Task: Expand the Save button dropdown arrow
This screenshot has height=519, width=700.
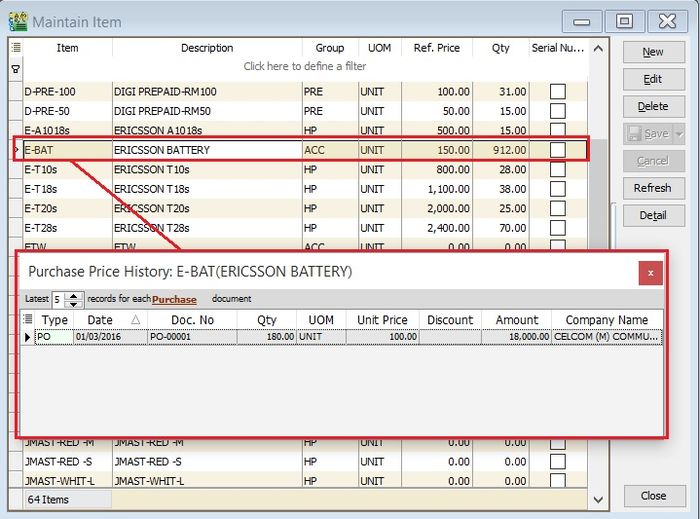Action: click(x=677, y=134)
